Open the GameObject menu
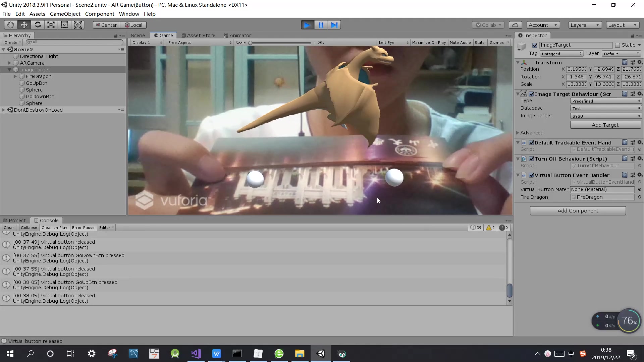The height and width of the screenshot is (362, 644). pyautogui.click(x=65, y=14)
